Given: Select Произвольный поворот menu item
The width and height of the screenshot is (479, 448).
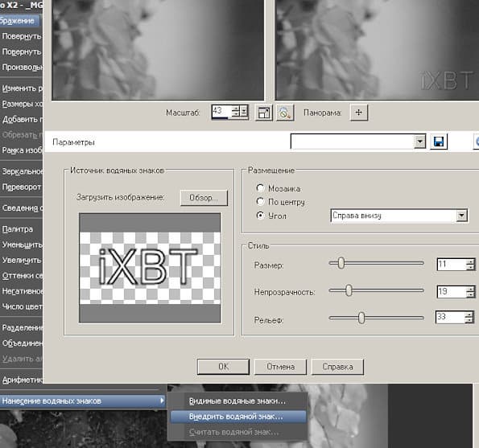Looking at the screenshot, I should pyautogui.click(x=22, y=67).
